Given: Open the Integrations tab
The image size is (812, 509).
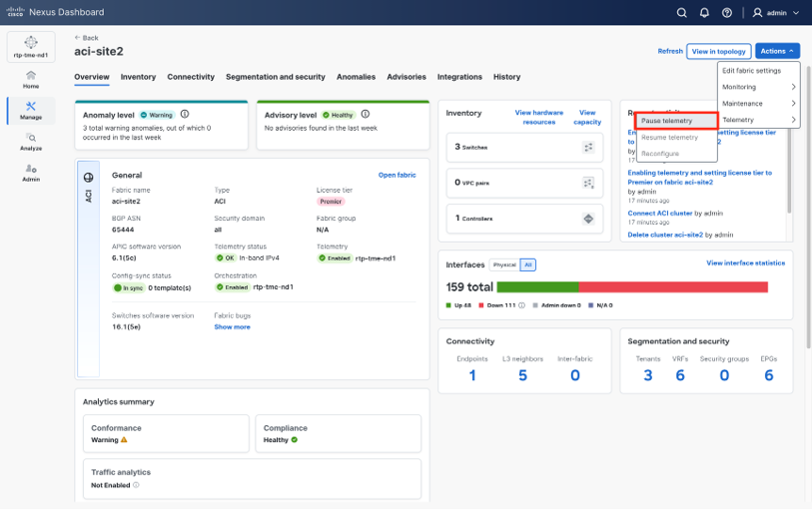Looking at the screenshot, I should (459, 77).
